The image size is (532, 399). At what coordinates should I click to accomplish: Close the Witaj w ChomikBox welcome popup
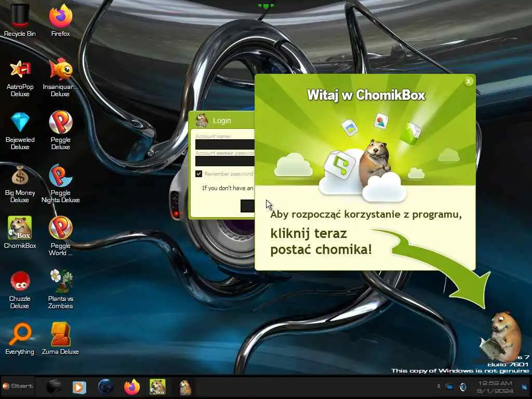click(469, 82)
